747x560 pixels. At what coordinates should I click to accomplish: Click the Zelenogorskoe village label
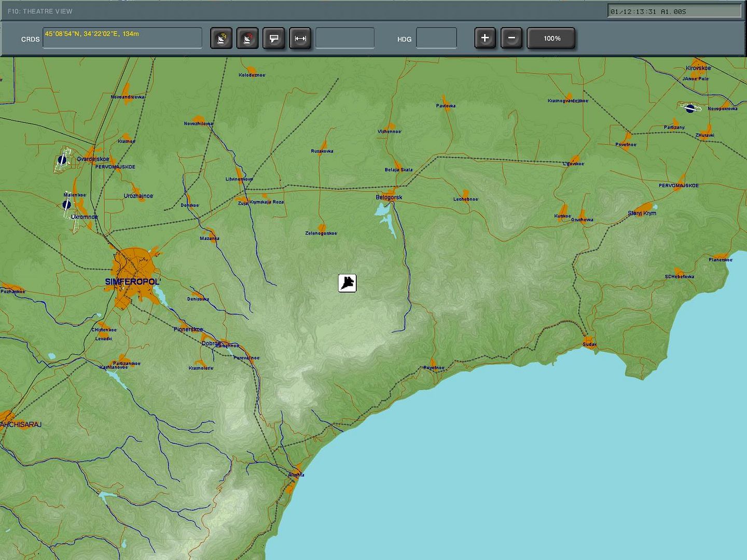point(321,233)
